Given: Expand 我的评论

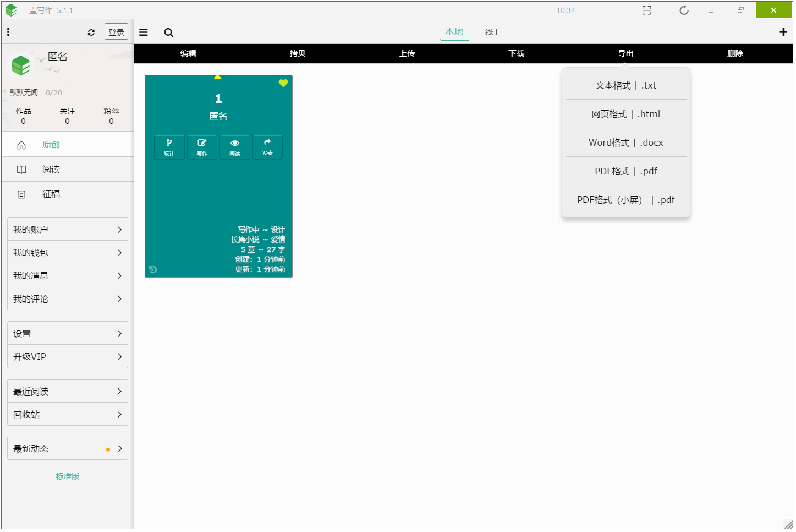Looking at the screenshot, I should [x=68, y=299].
